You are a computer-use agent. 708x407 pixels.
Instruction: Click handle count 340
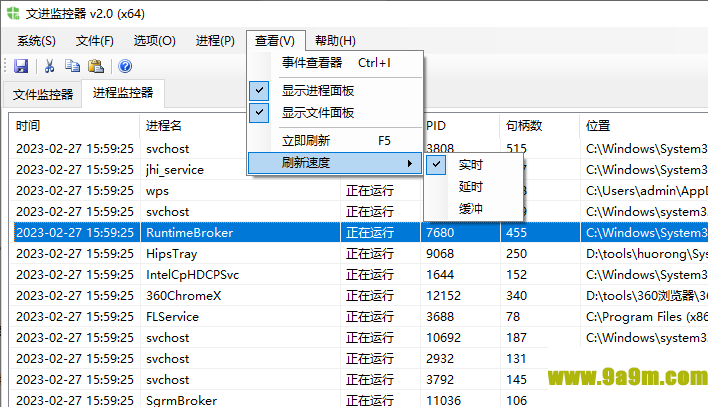pos(517,295)
